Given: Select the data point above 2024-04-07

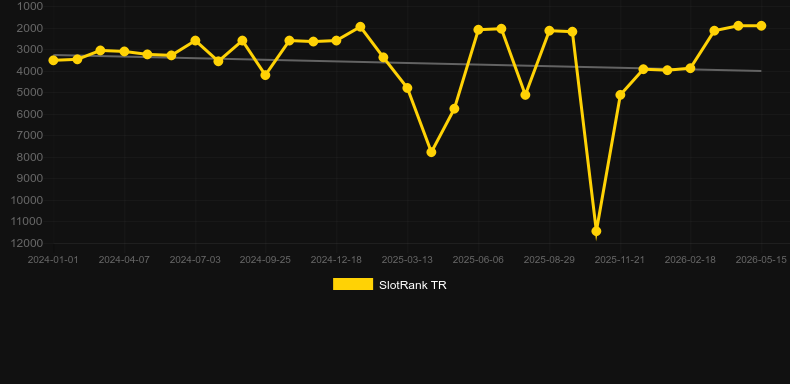Looking at the screenshot, I should 124,51.
